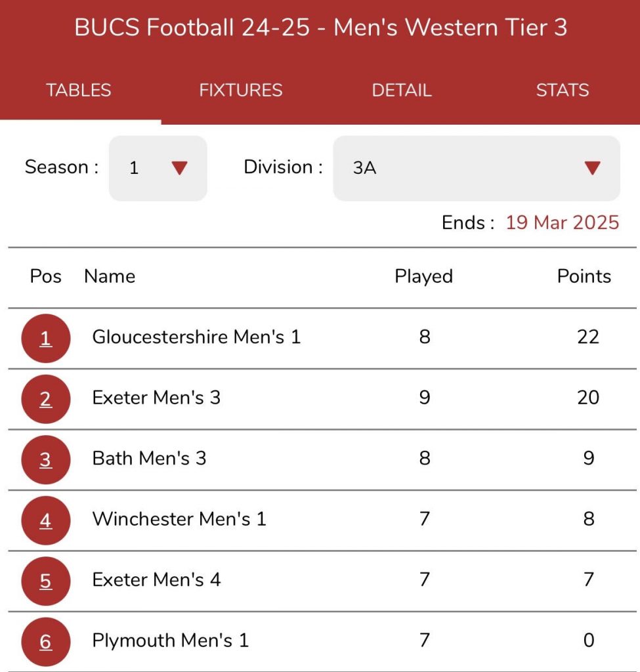Click the Played column header
This screenshot has width=640, height=672.
point(423,276)
